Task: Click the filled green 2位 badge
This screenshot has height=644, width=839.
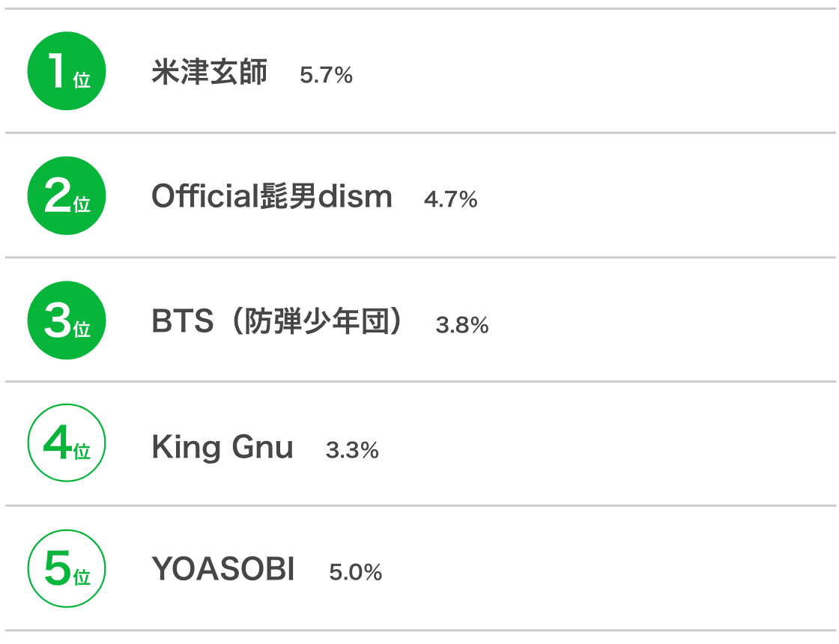Action: tap(67, 195)
